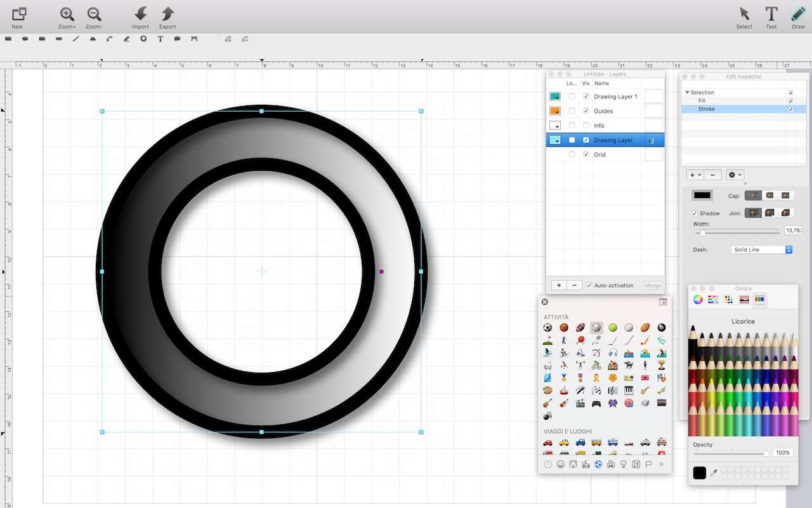Collapse the Selection disclosure triangle

687,93
